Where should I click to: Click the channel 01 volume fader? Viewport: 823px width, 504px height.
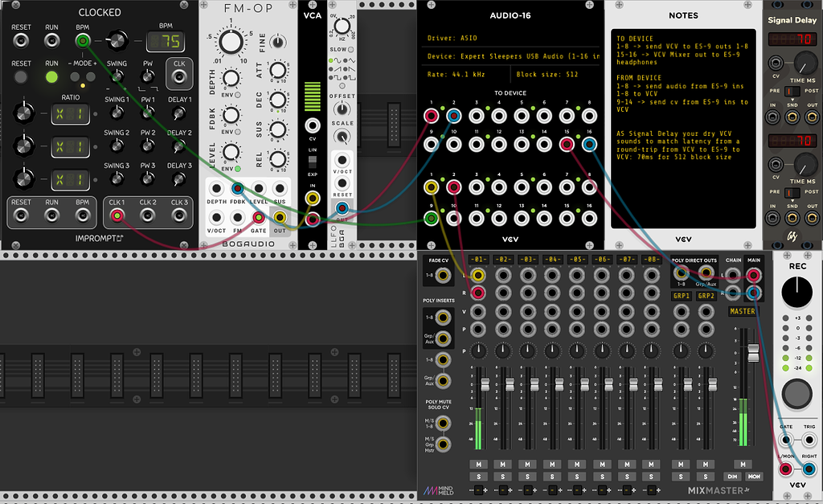coord(485,384)
